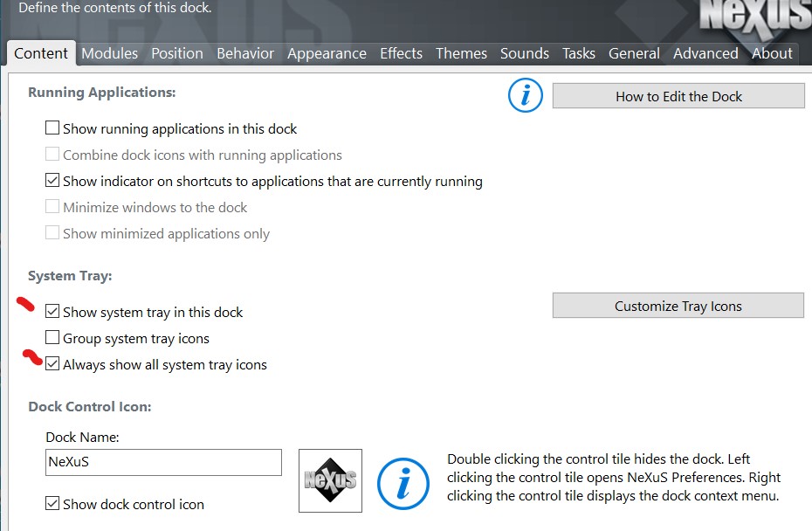Uncheck Always show all system tray icons
The image size is (812, 531).
pos(53,364)
